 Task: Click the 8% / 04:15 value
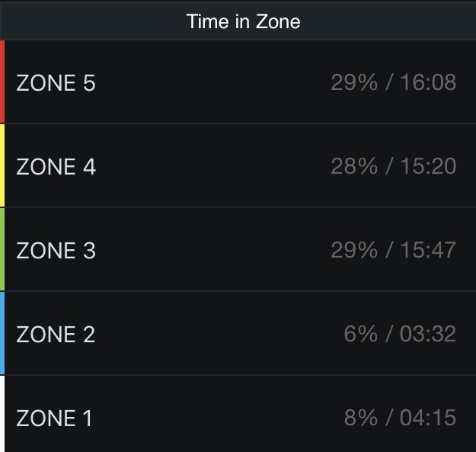pos(400,418)
